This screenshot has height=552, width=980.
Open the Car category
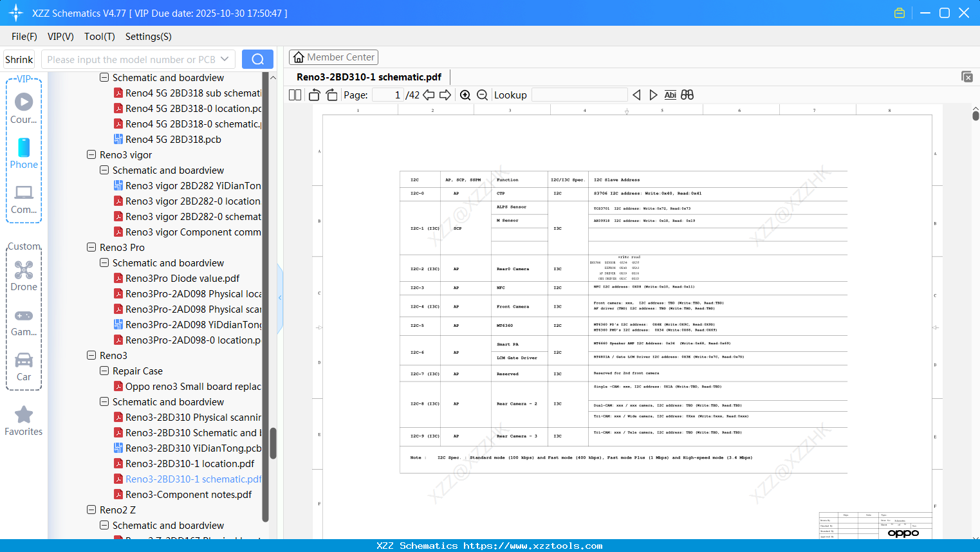tap(24, 367)
